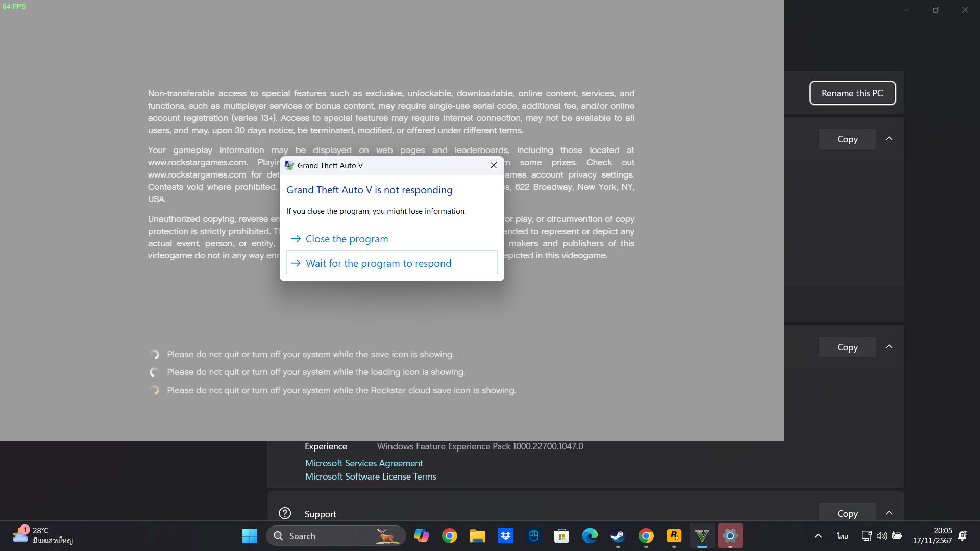Click the save icon warning spinner
The height and width of the screenshot is (551, 980).
[x=154, y=354]
